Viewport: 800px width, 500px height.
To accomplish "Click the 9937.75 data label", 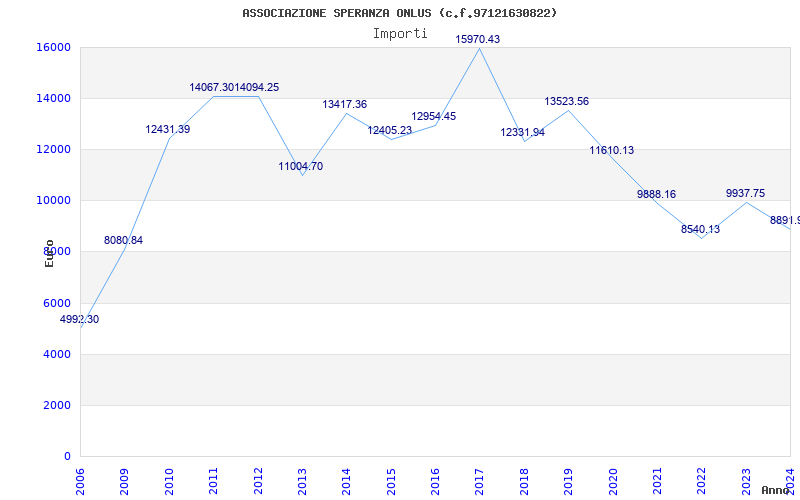I will [x=745, y=193].
